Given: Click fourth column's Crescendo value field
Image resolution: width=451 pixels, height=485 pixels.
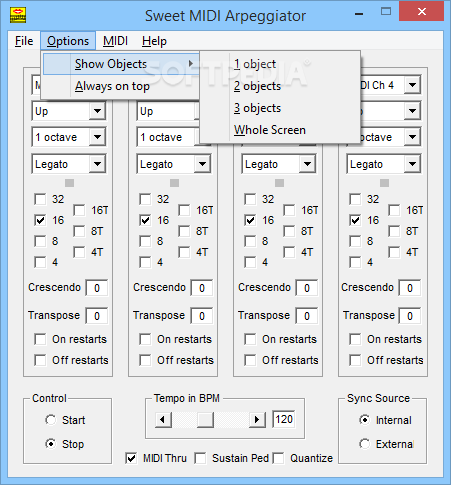Looking at the screenshot, I should pyautogui.click(x=410, y=288).
